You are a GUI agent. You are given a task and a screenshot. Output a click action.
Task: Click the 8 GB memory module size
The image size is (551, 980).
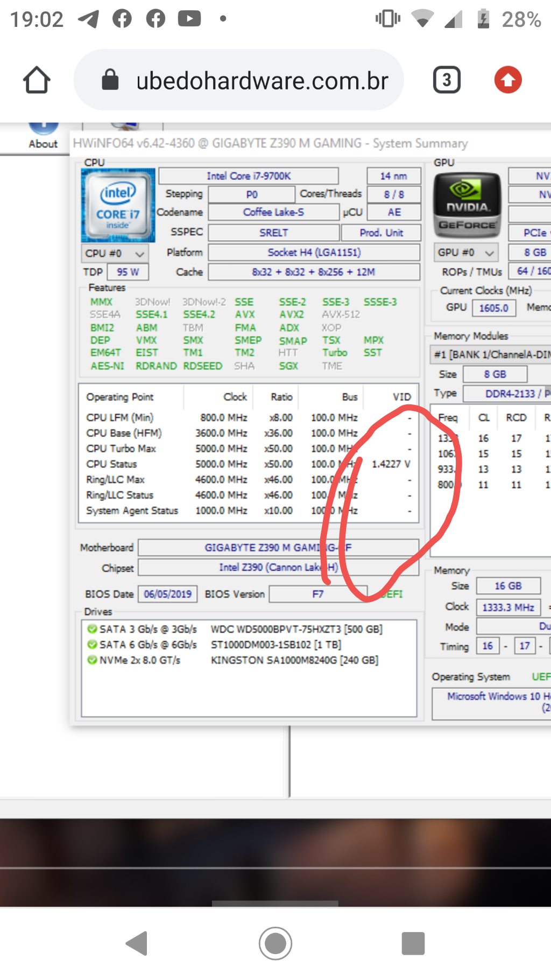pyautogui.click(x=495, y=374)
